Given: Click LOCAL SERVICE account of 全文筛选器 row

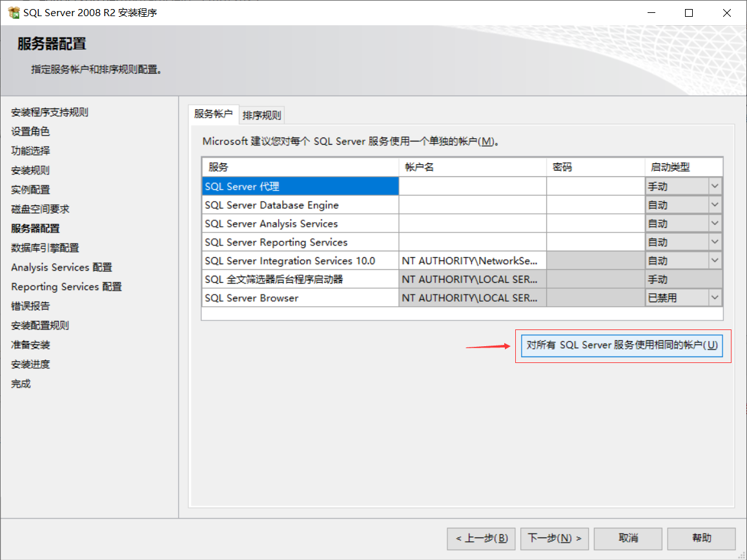Looking at the screenshot, I should 473,279.
